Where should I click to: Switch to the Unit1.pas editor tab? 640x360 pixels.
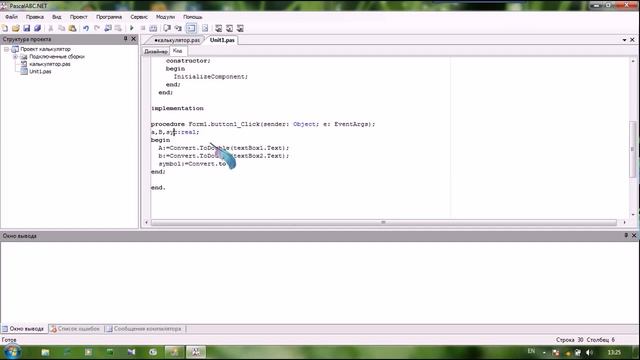pyautogui.click(x=222, y=40)
